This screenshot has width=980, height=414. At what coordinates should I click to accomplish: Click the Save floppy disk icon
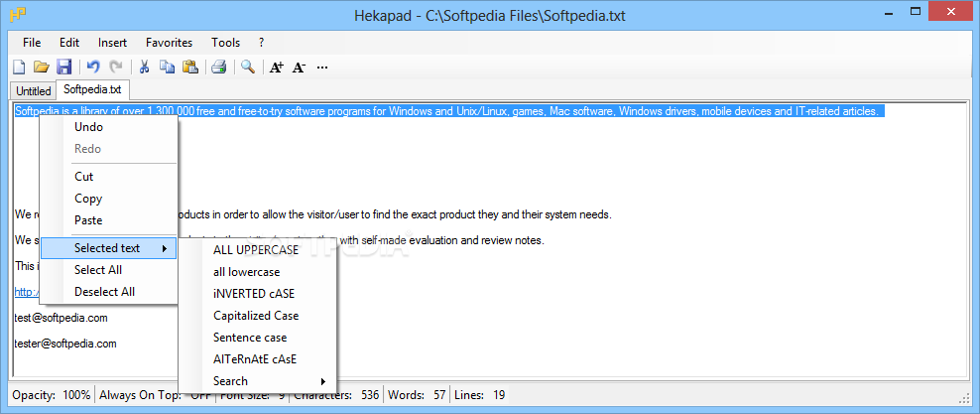click(x=64, y=67)
